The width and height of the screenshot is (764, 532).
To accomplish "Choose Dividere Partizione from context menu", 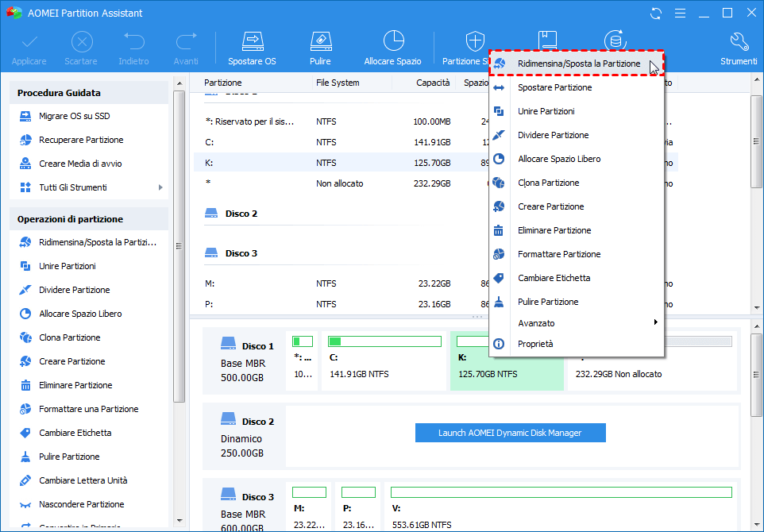I will pos(577,136).
